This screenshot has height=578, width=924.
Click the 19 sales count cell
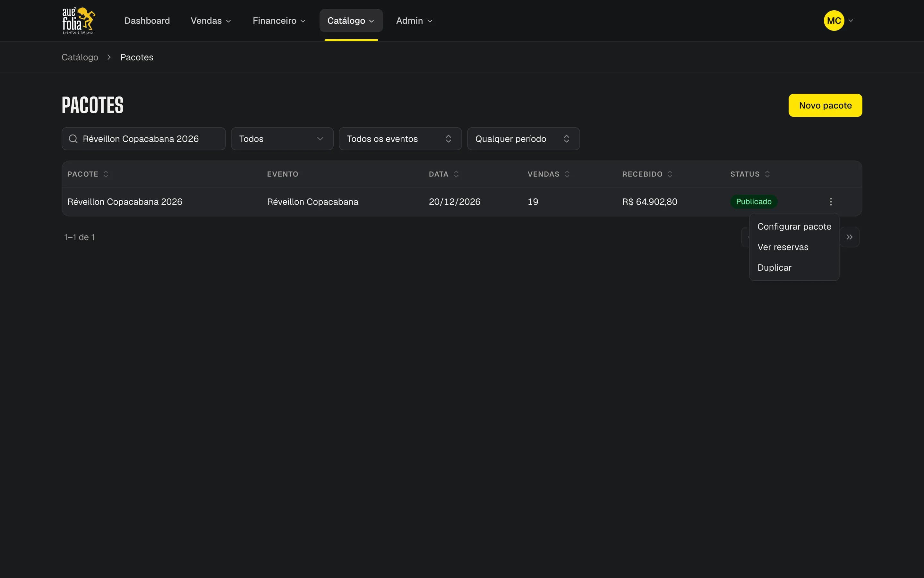click(533, 202)
